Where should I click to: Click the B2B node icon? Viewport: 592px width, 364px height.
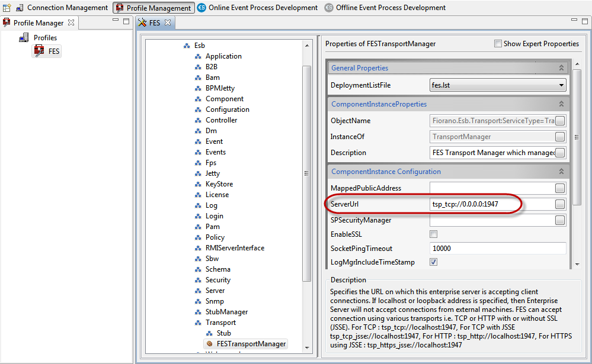(198, 67)
